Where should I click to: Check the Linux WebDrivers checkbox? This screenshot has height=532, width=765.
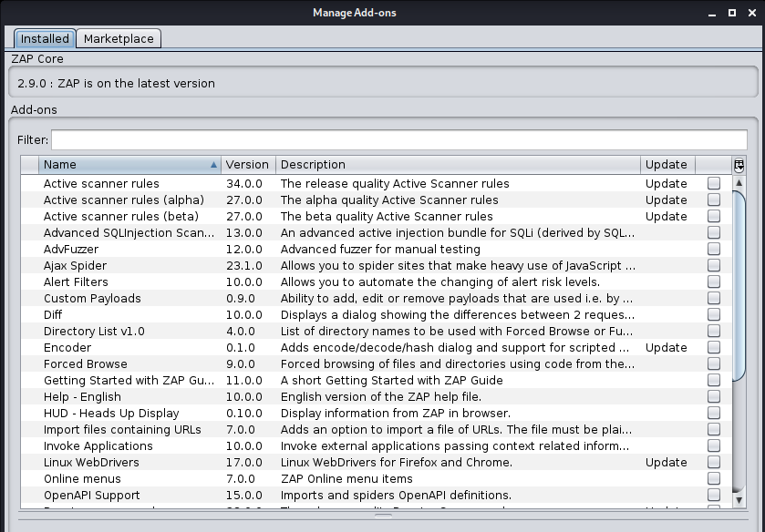click(714, 462)
